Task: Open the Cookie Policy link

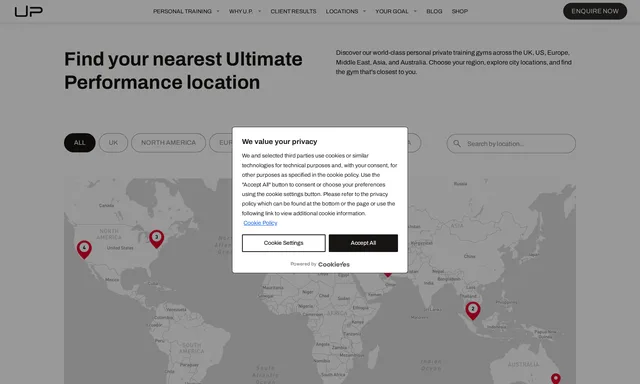Action: tap(260, 223)
